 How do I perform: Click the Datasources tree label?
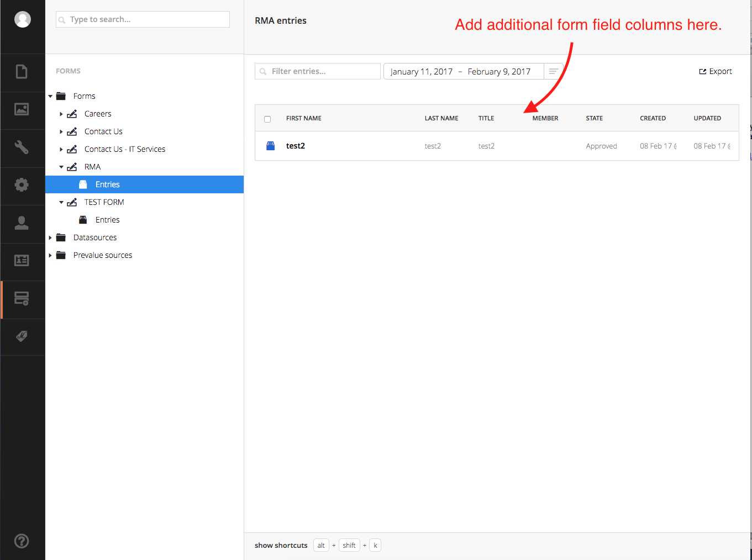(x=95, y=237)
